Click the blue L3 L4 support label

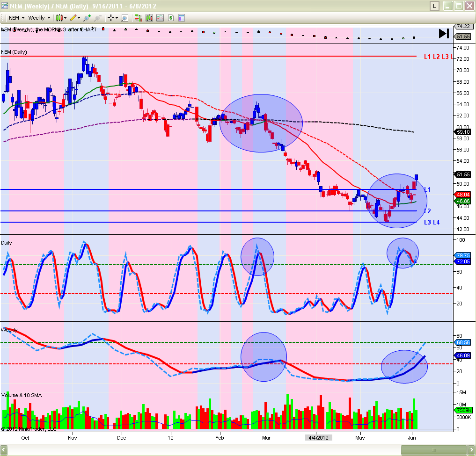[432, 222]
